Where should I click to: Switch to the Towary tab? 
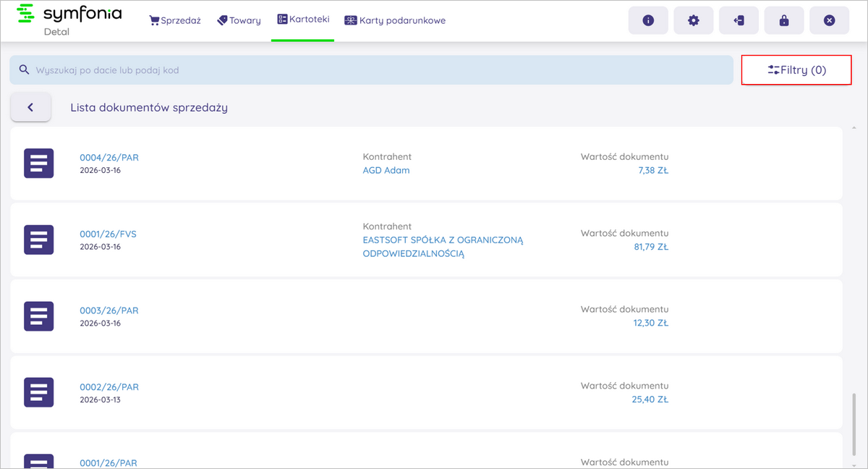(x=239, y=20)
